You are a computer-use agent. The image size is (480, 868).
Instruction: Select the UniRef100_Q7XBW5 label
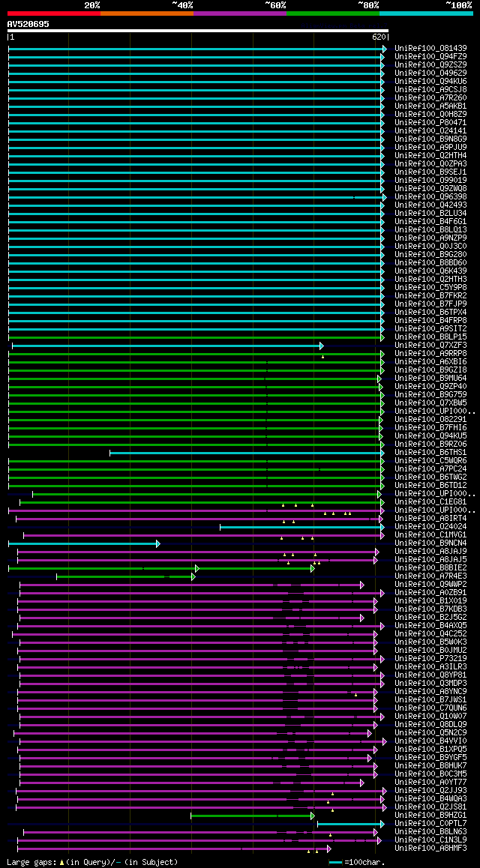[430, 403]
